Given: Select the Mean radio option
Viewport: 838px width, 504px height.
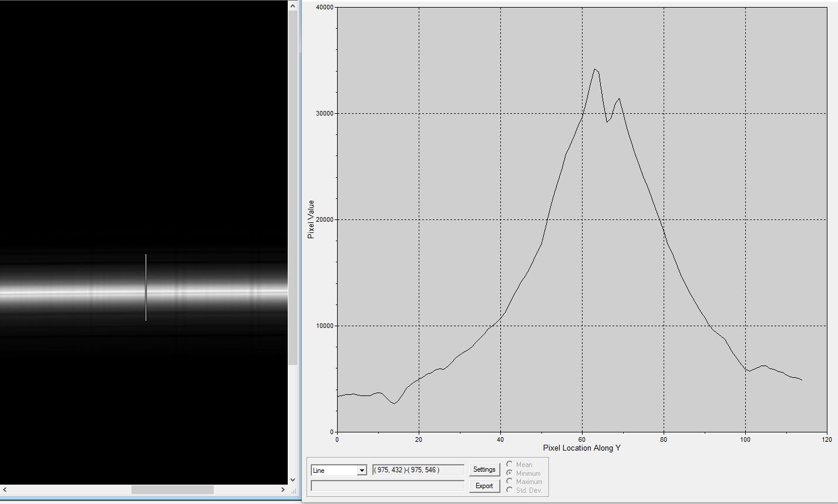Looking at the screenshot, I should click(510, 464).
